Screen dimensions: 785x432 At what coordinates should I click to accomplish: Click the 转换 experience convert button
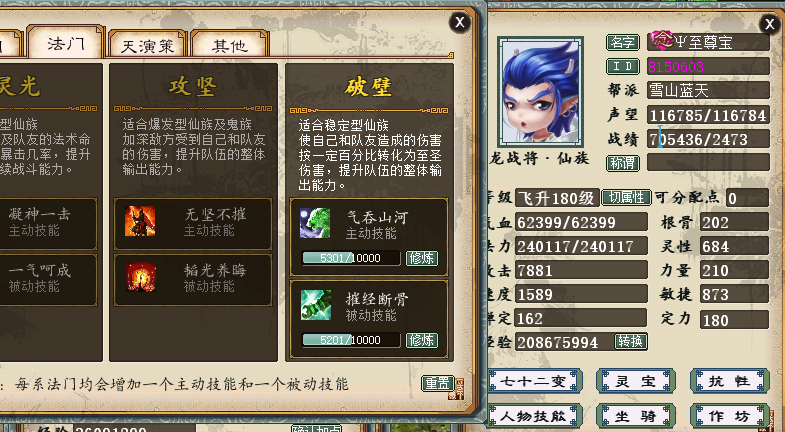pos(630,341)
